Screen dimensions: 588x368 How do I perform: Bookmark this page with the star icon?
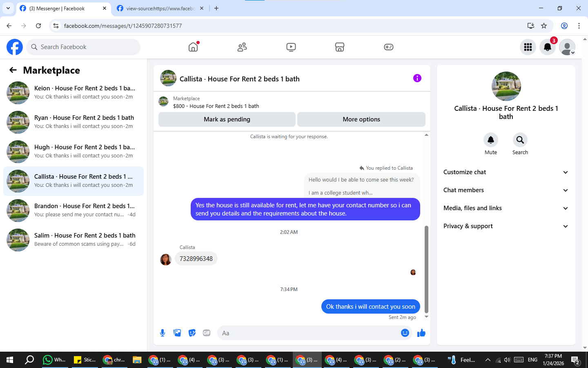pos(544,26)
